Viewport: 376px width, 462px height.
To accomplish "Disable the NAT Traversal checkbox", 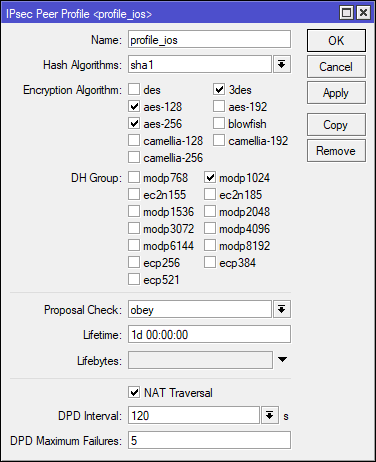I will [134, 392].
